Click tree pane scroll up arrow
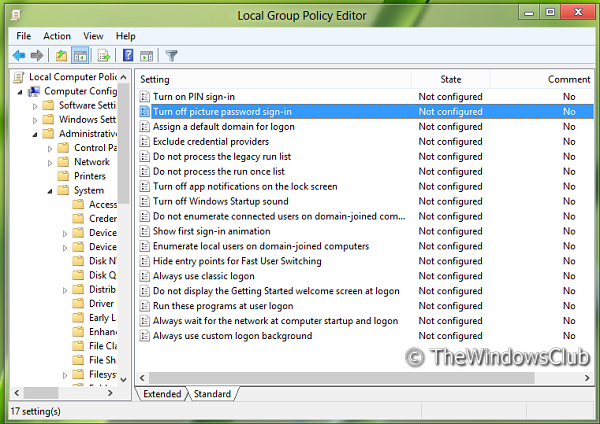This screenshot has width=600, height=424. (x=123, y=77)
